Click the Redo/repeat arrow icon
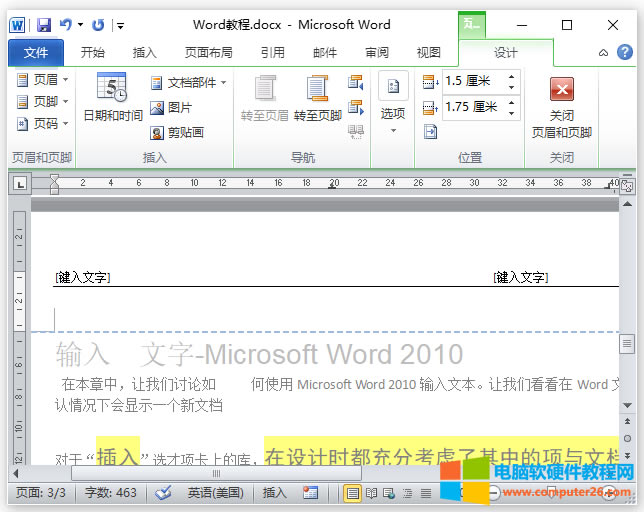The height and width of the screenshot is (512, 644). click(98, 25)
